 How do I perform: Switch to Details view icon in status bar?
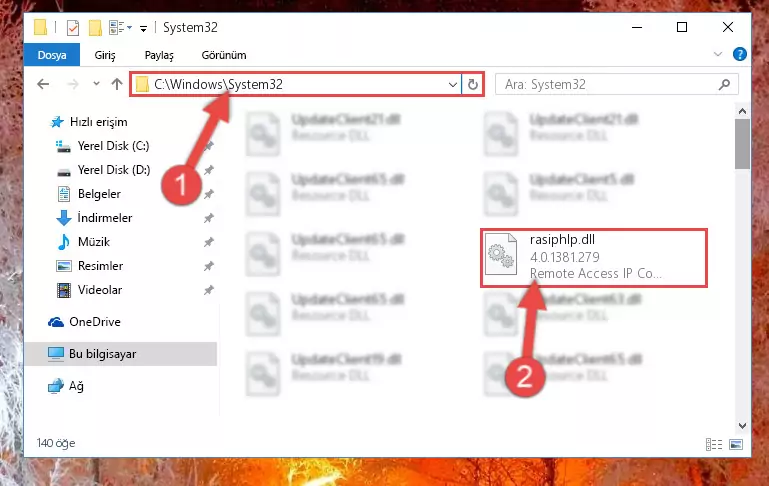click(x=714, y=444)
